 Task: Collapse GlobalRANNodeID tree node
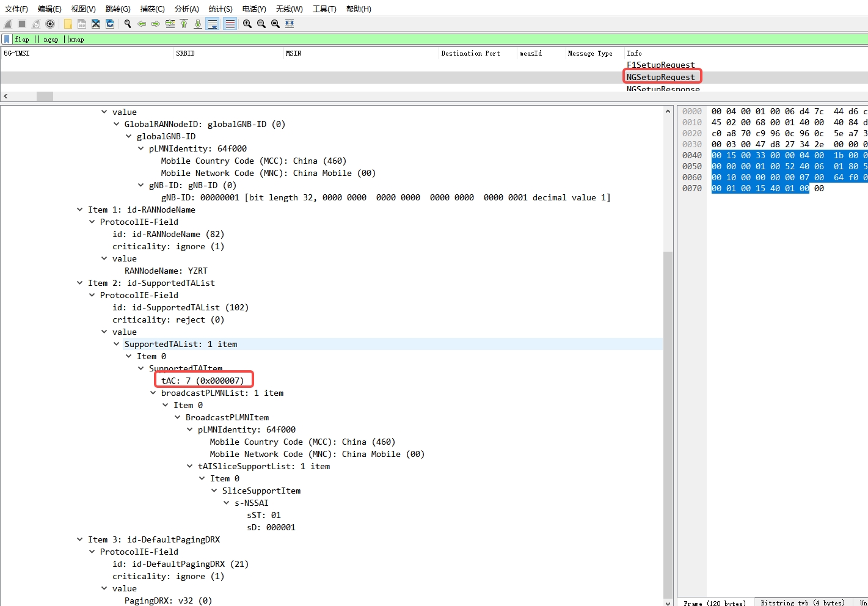click(116, 124)
